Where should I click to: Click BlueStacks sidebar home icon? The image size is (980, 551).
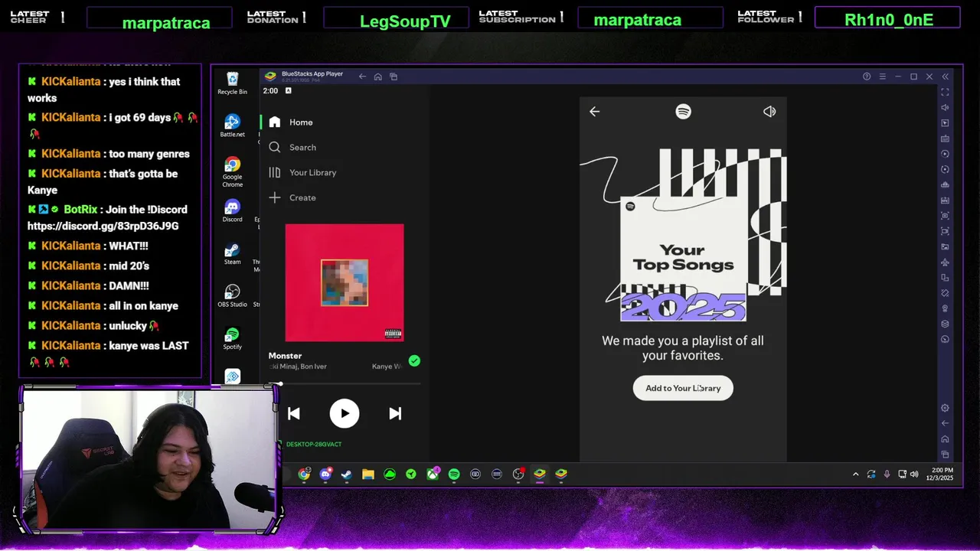tap(945, 439)
